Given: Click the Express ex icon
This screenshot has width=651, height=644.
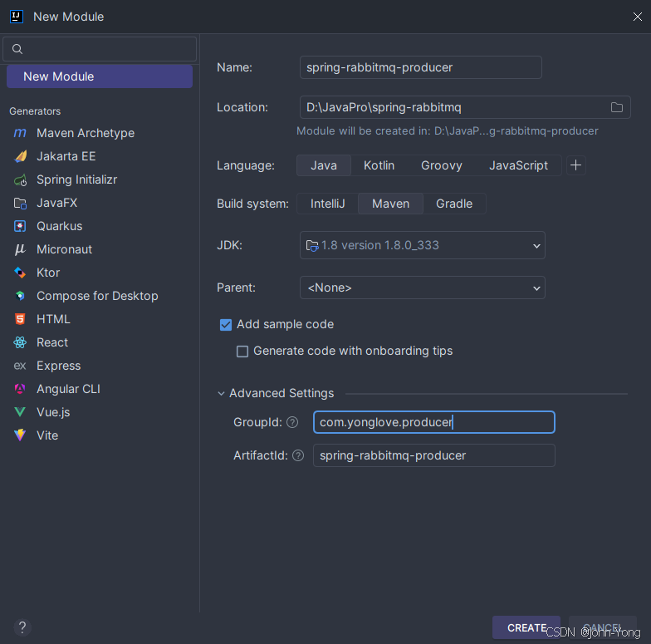Looking at the screenshot, I should pyautogui.click(x=20, y=366).
